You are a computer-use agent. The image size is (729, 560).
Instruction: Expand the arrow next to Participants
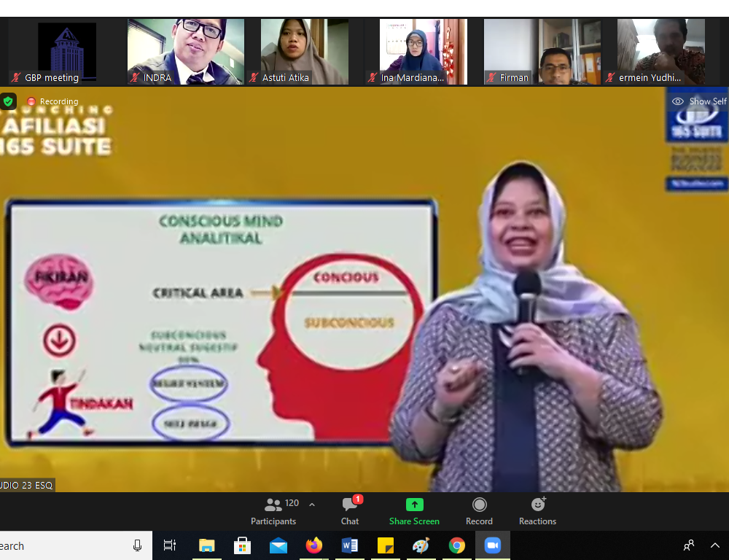[312, 504]
